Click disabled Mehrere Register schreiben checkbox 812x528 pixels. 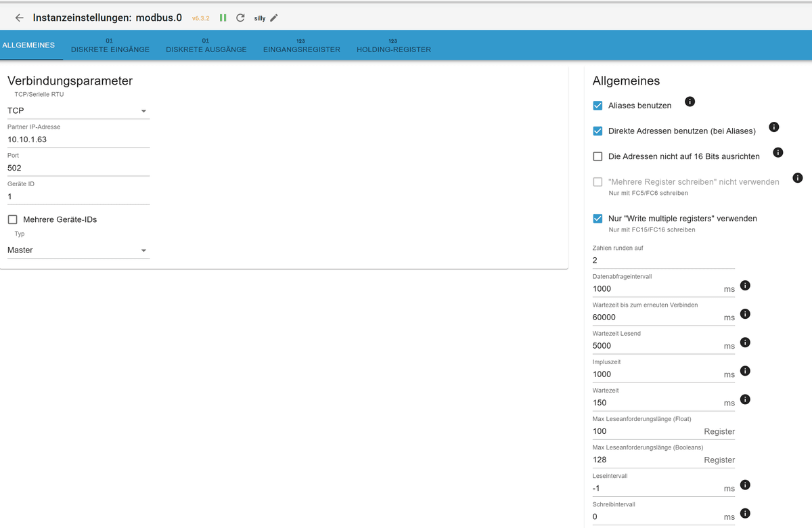point(597,182)
